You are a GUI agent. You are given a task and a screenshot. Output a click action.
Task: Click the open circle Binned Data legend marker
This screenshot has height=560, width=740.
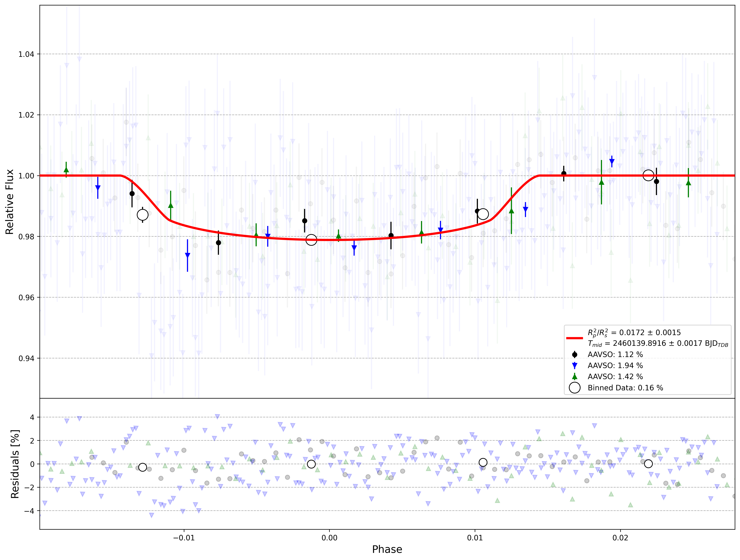pos(575,388)
